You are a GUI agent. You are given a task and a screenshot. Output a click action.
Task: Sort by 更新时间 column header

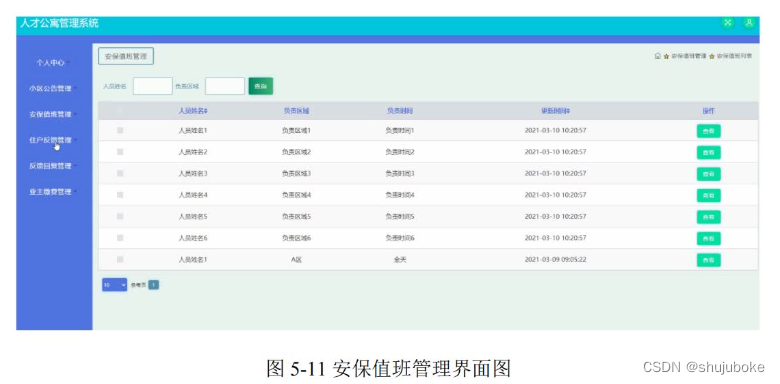click(x=555, y=111)
